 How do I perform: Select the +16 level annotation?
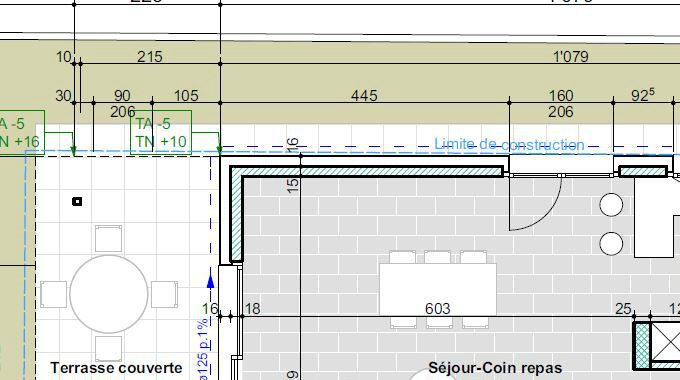25,141
